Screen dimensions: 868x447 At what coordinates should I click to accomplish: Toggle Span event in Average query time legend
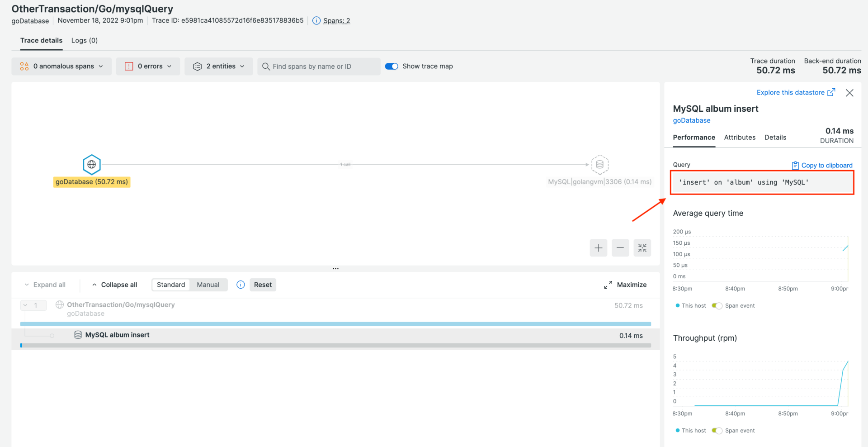point(717,305)
